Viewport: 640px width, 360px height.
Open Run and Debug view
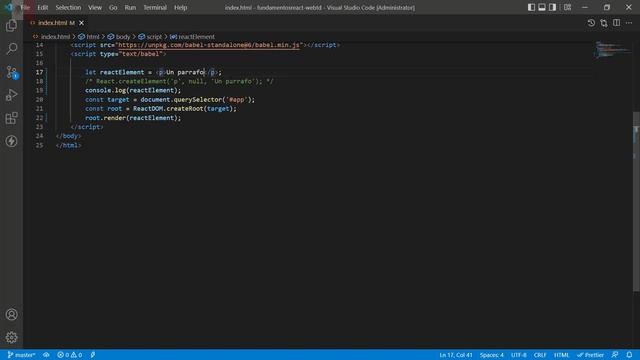[x=11, y=95]
